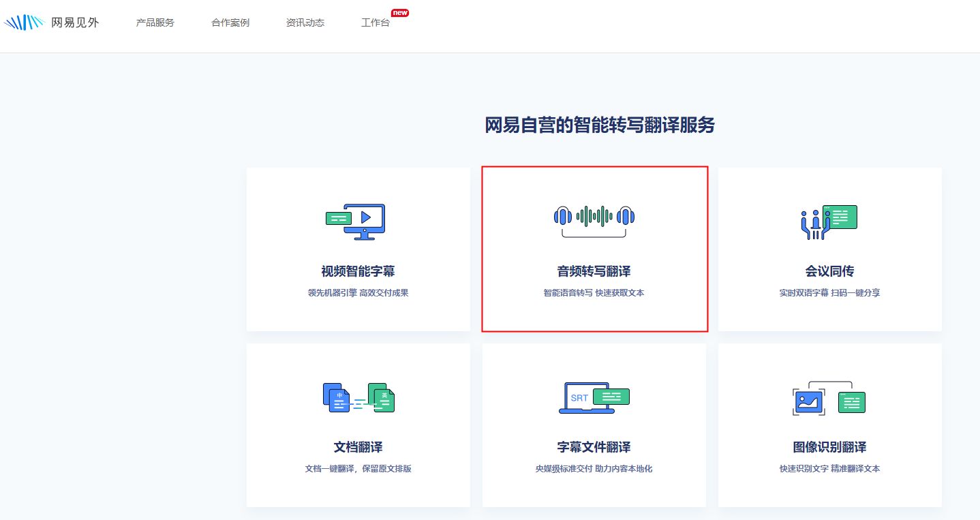Open the 视频智能字幕 service title
The image size is (980, 520).
[358, 271]
